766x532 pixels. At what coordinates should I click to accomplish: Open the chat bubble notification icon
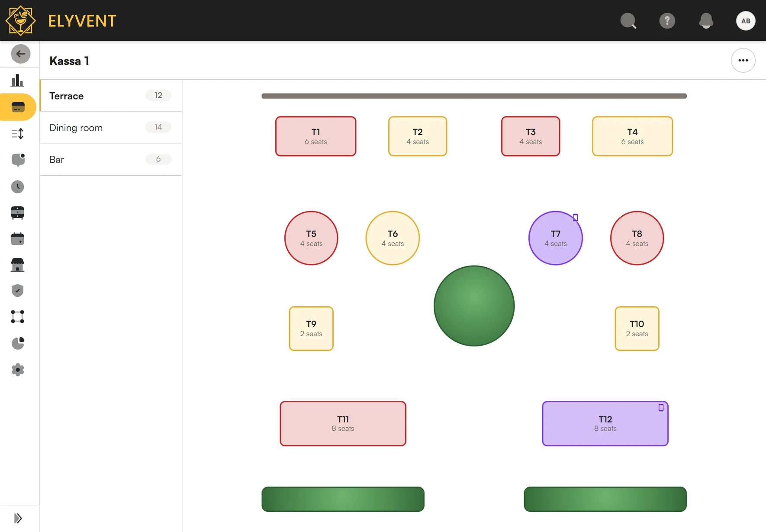(18, 160)
